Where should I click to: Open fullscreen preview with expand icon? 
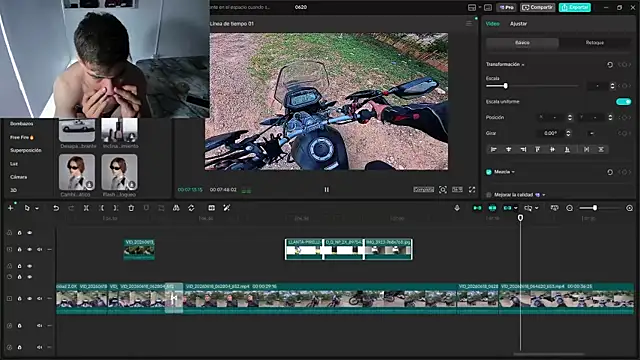(x=472, y=189)
